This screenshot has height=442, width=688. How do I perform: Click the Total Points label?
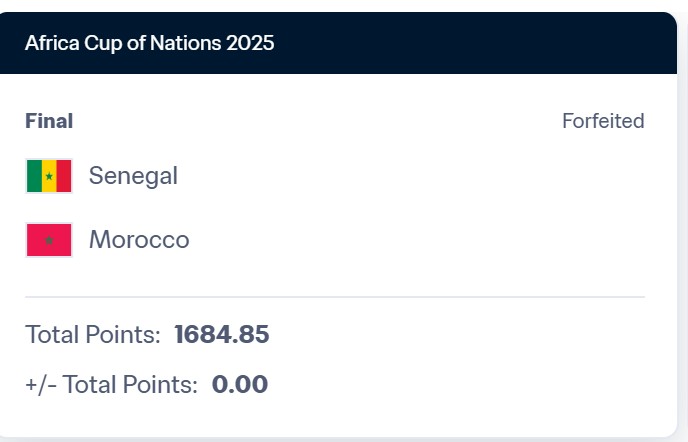click(93, 335)
